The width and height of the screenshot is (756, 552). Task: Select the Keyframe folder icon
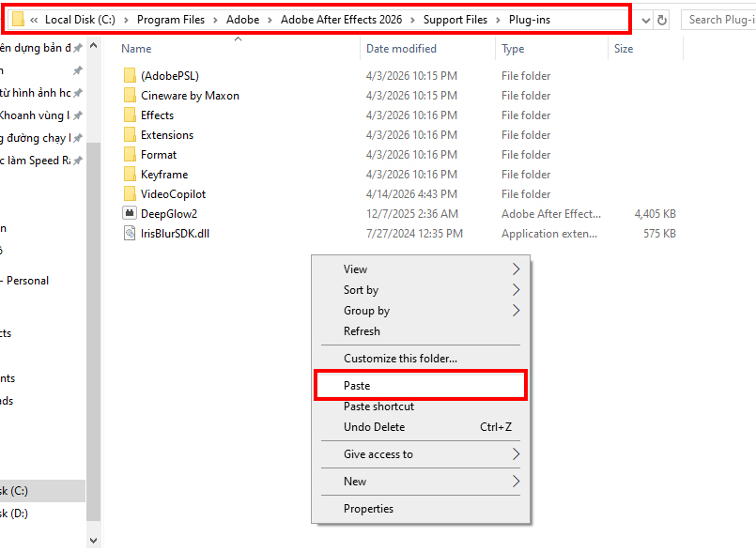[130, 175]
